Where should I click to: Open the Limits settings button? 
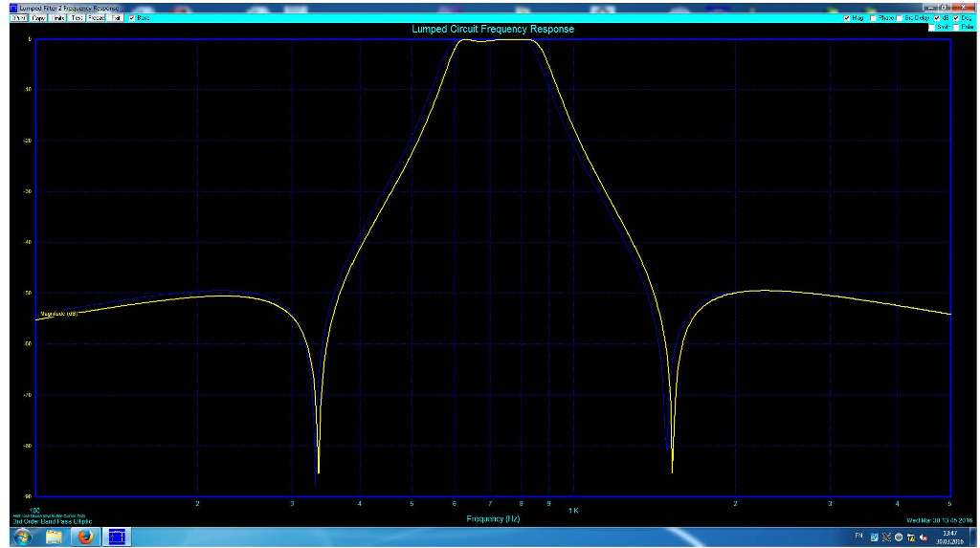57,18
